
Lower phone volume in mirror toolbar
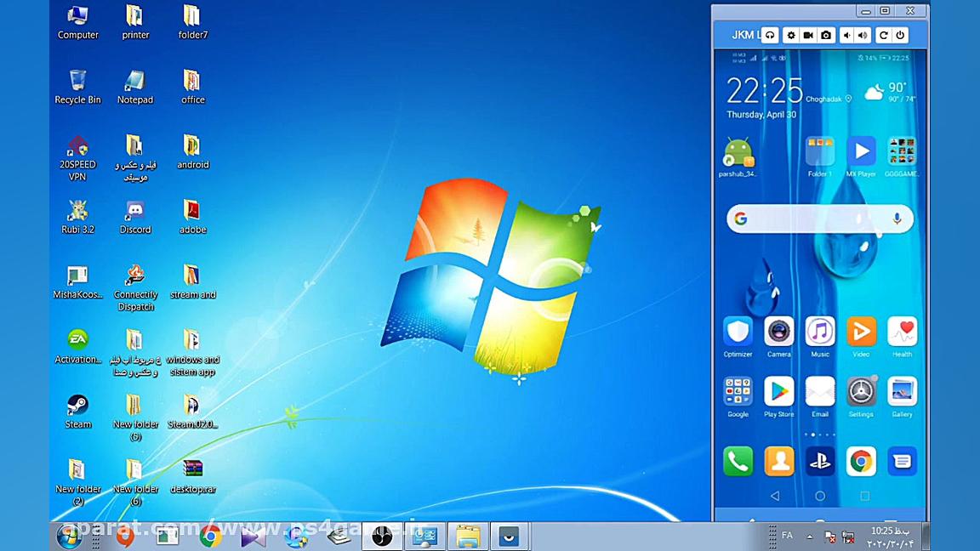click(x=846, y=35)
